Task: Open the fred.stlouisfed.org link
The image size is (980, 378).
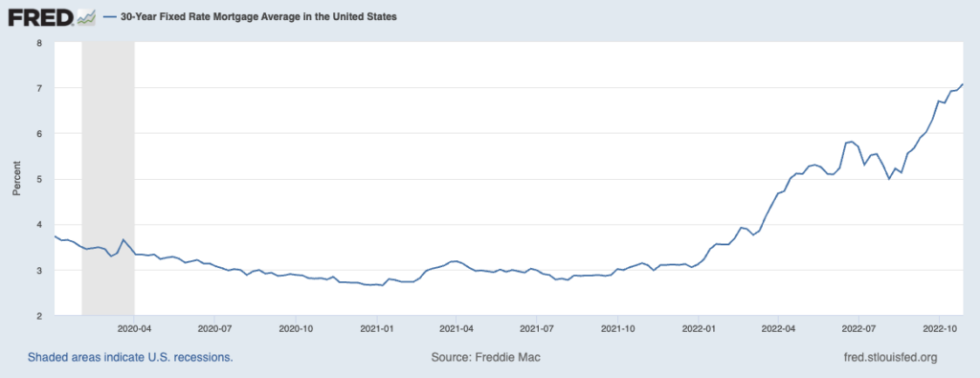Action: (x=891, y=357)
